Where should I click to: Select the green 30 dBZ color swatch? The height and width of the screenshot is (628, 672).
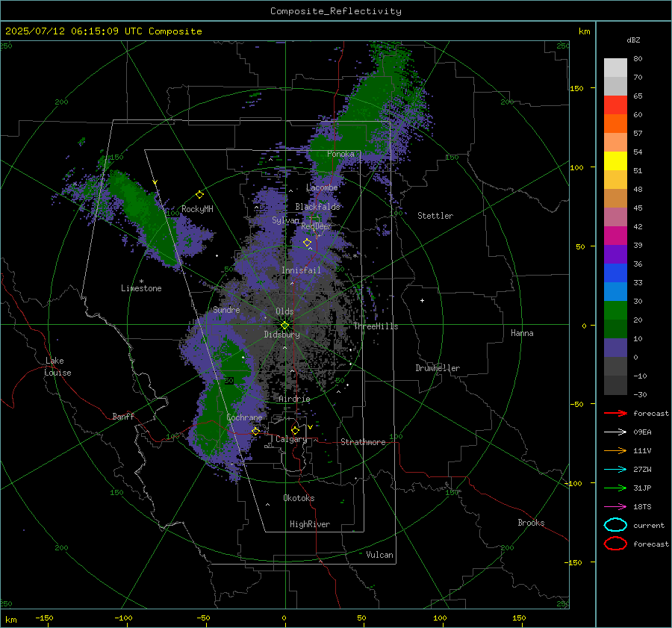615,311
